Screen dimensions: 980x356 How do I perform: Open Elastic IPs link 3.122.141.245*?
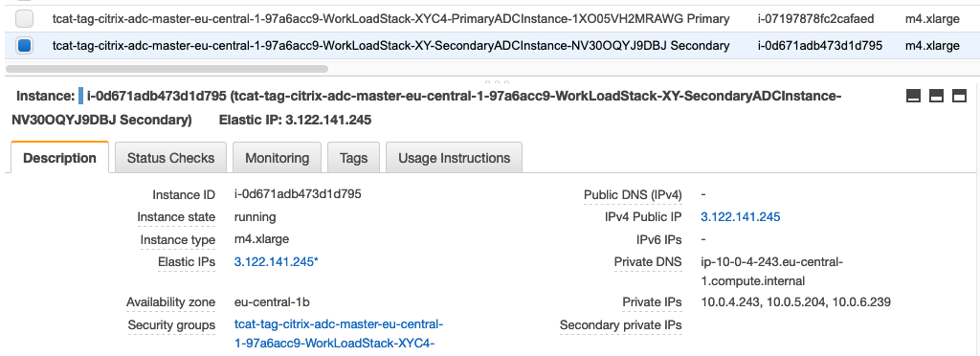(x=277, y=262)
